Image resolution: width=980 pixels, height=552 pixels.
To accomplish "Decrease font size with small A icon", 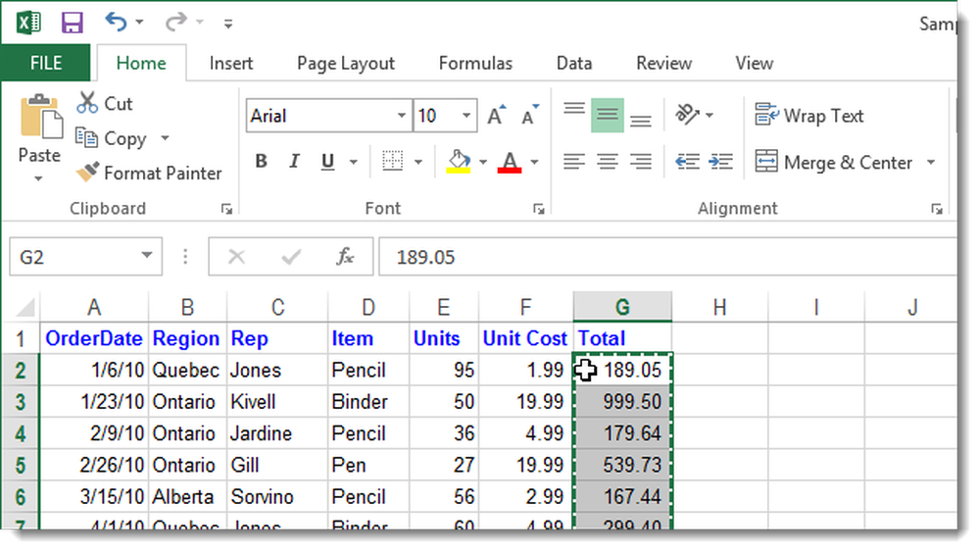I will tap(530, 116).
